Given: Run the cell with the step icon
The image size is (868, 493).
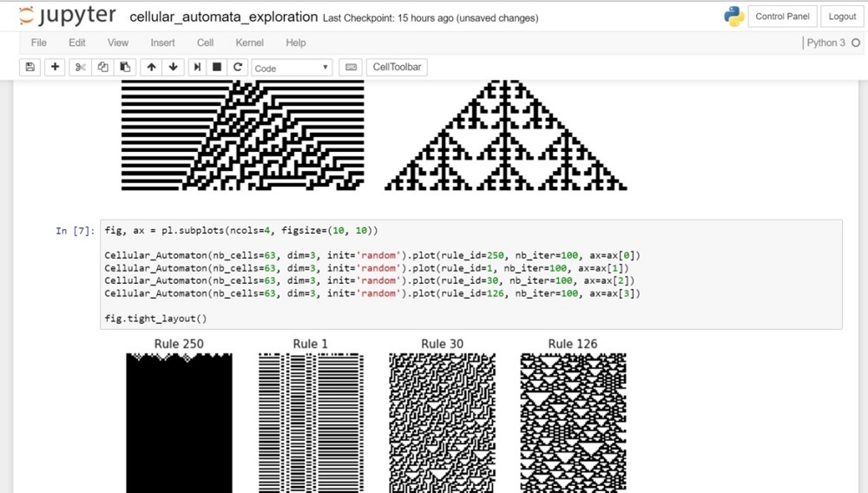Looking at the screenshot, I should [197, 67].
